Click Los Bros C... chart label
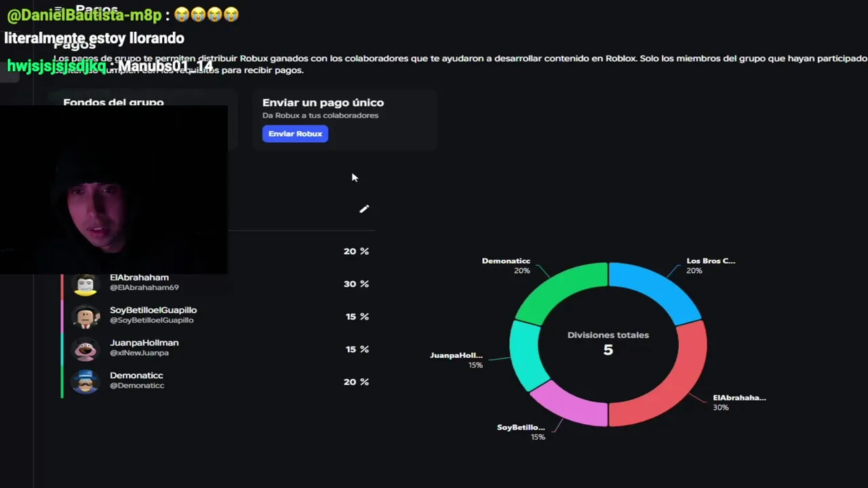The height and width of the screenshot is (488, 868). 711,261
